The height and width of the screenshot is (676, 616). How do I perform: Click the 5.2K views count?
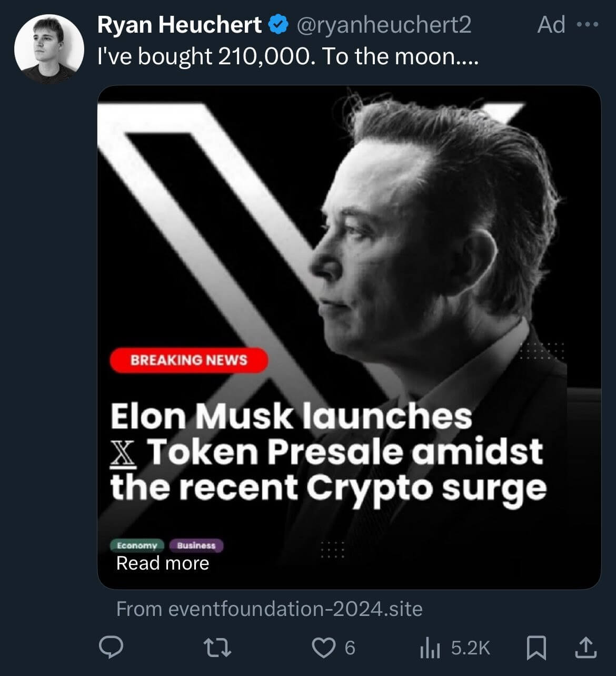pyautogui.click(x=470, y=648)
